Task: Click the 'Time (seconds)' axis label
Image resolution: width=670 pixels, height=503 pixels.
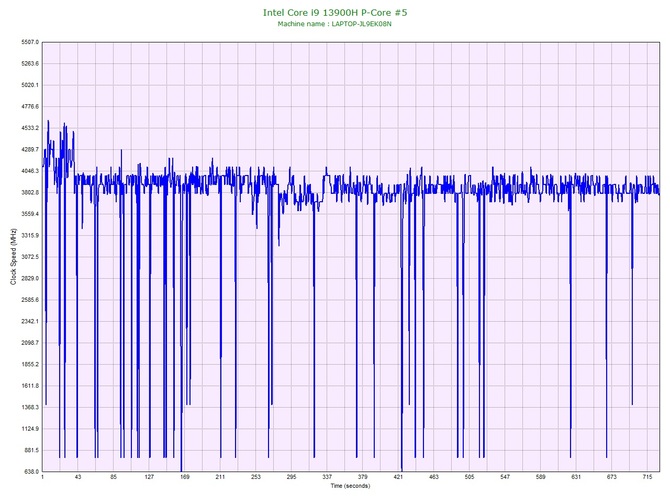Action: point(350,486)
